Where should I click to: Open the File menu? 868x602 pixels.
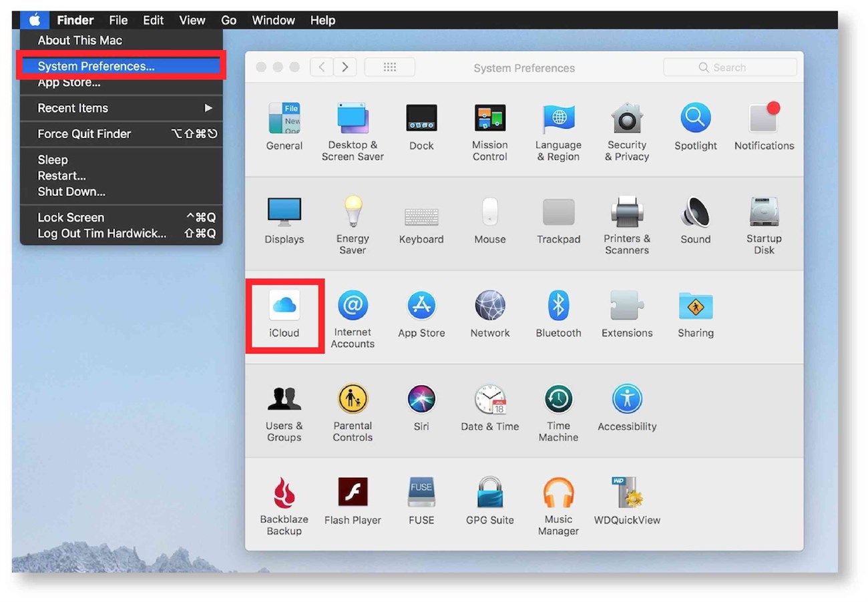[x=118, y=20]
